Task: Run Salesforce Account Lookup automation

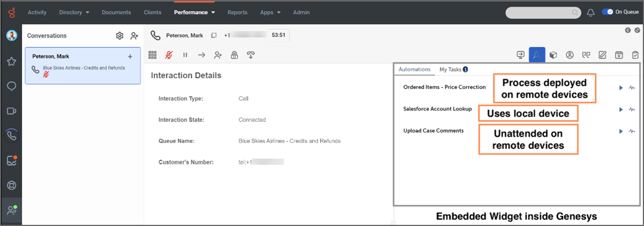Action: click(x=621, y=109)
